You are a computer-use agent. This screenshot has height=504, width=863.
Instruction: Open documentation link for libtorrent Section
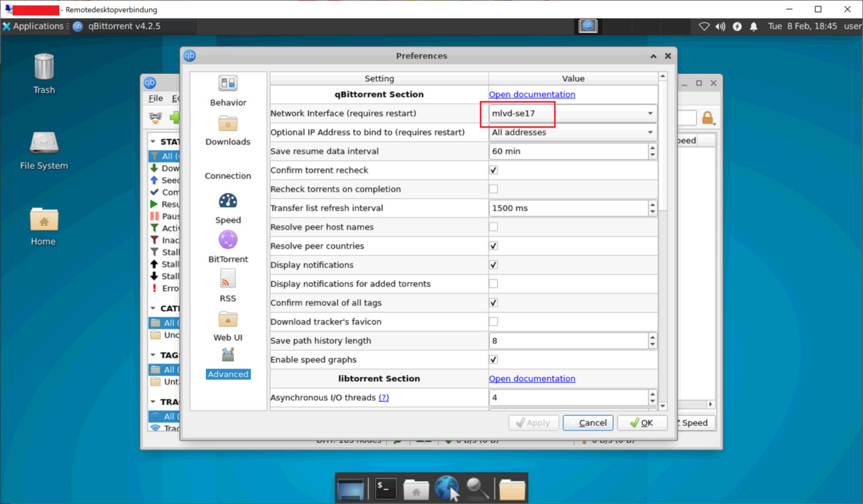[x=532, y=379]
